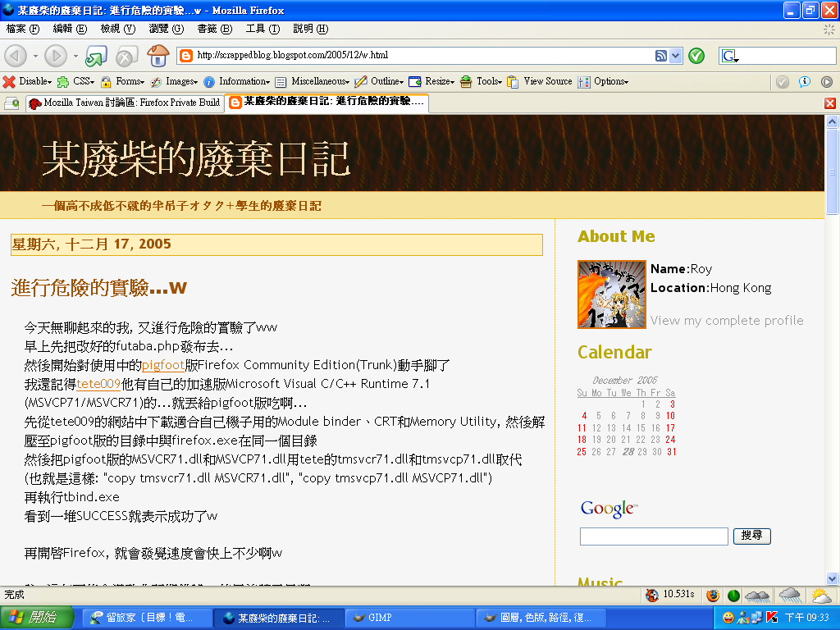
Task: Open the Forms dropdown menu
Action: pyautogui.click(x=123, y=82)
